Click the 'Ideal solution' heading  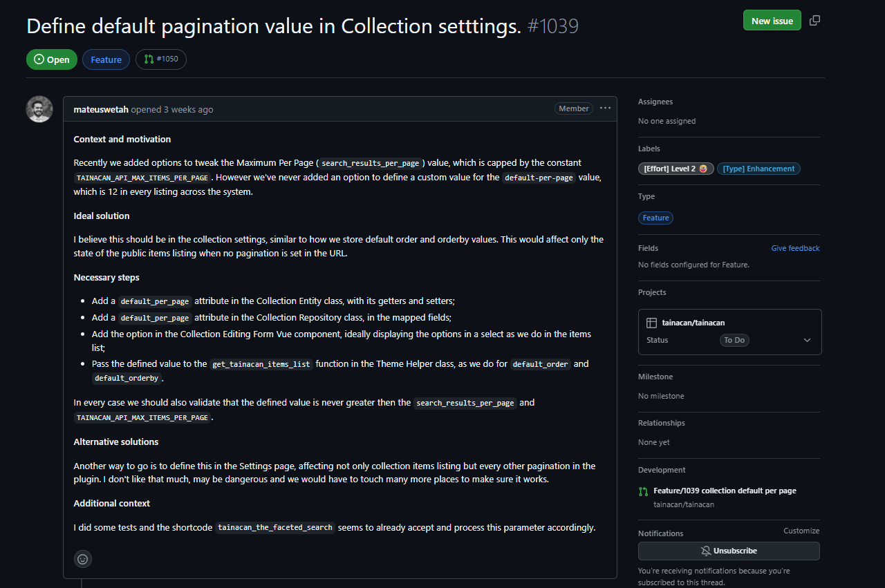(102, 216)
